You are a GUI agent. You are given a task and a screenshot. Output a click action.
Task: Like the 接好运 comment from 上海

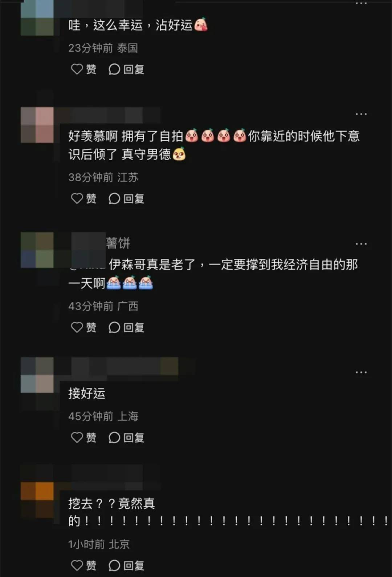point(83,437)
